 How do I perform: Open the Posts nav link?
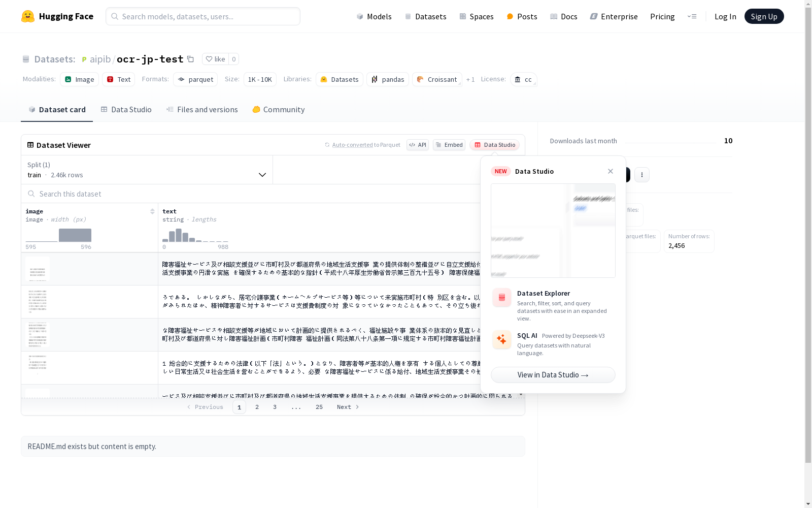pyautogui.click(x=522, y=16)
